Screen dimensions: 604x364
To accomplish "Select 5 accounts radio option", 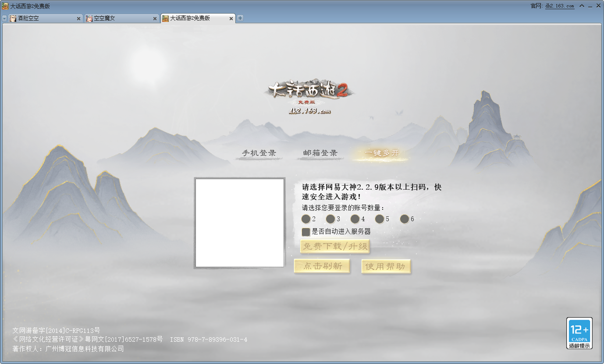I will (380, 219).
